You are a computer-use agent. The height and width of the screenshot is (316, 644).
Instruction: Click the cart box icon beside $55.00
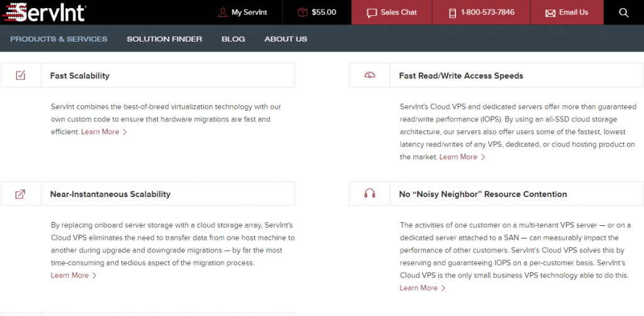pos(303,13)
